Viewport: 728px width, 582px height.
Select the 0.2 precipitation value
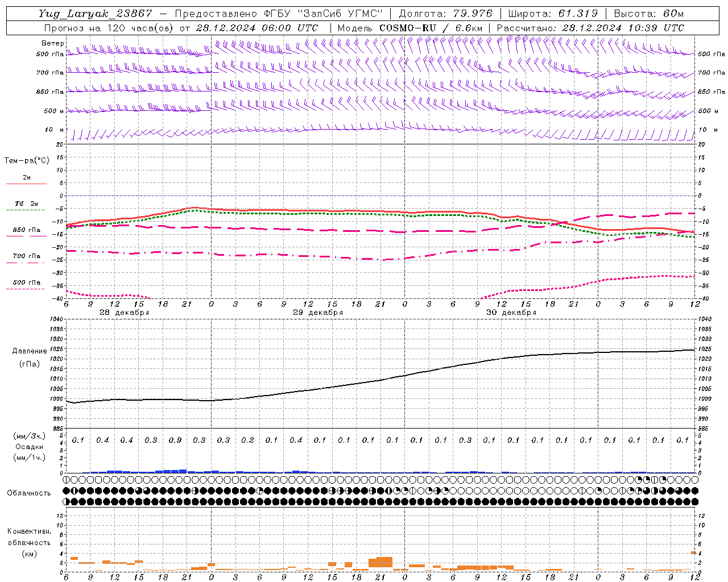(247, 440)
